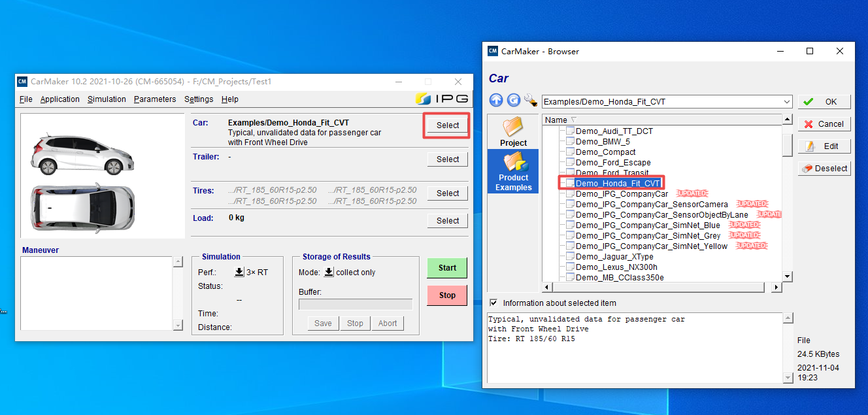868x415 pixels.
Task: Select Demo_Honda_Fit_CVT in list
Action: click(x=618, y=183)
